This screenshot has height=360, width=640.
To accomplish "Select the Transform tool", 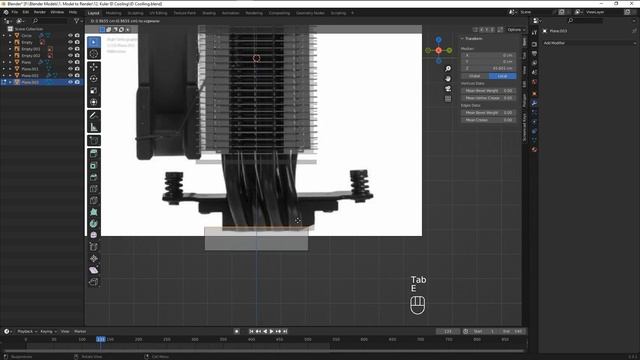I will 94,102.
